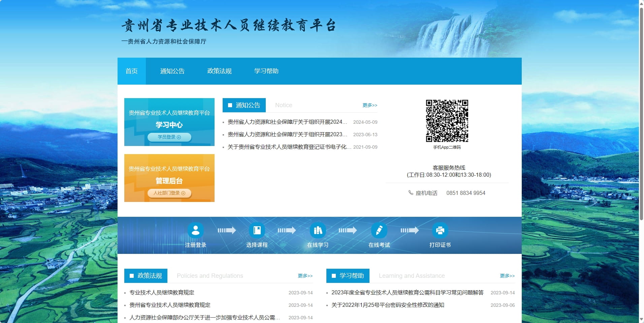
Task: Select the 学习帮助 section header tab
Action: [x=348, y=276]
